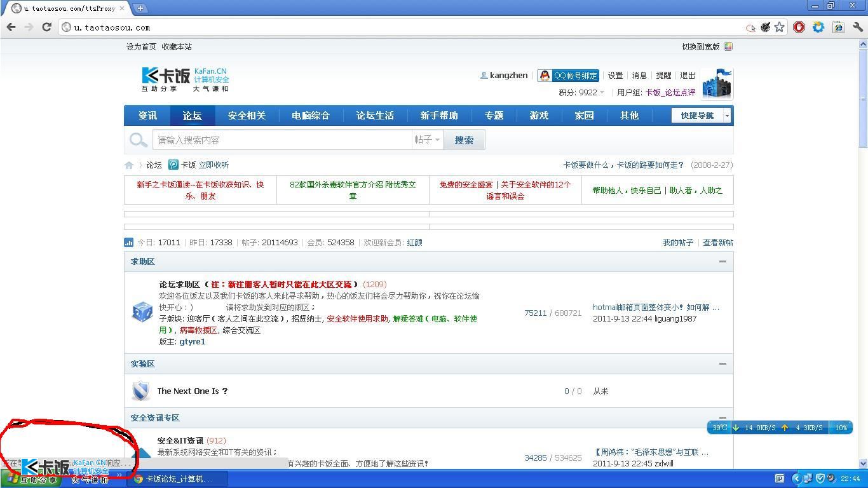
Task: Click the QQ penguin binding button
Action: (x=567, y=76)
